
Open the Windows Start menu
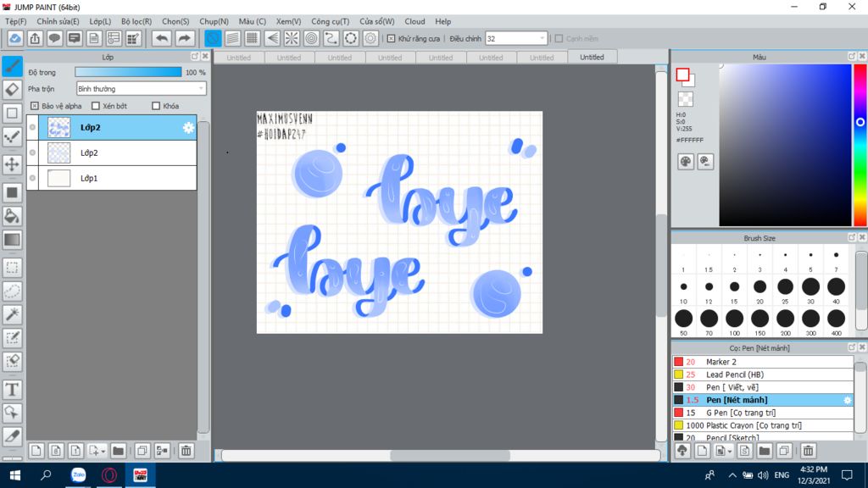click(x=15, y=475)
